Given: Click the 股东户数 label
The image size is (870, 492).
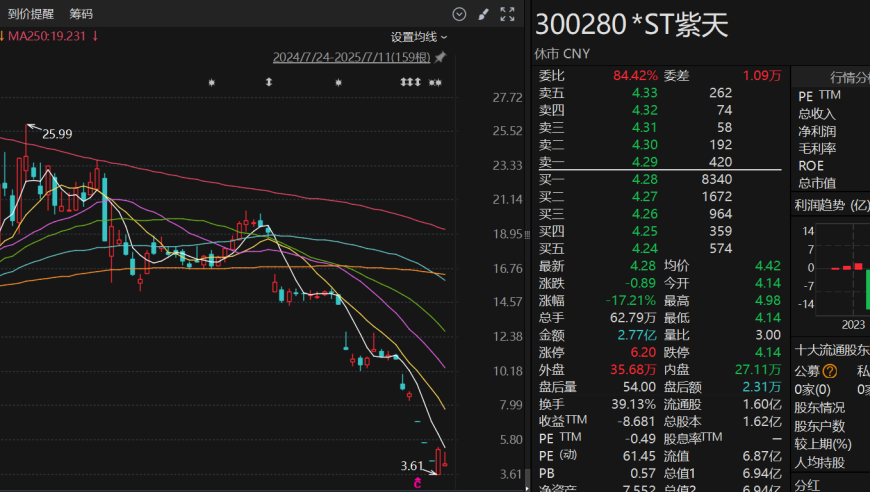Looking at the screenshot, I should coord(819,427).
